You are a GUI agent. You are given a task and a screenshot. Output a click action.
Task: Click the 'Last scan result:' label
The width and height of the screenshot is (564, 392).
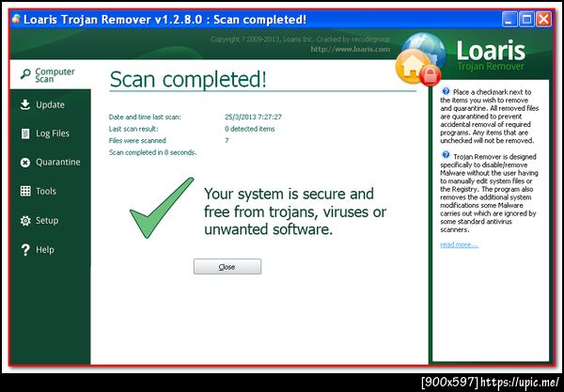click(x=133, y=129)
